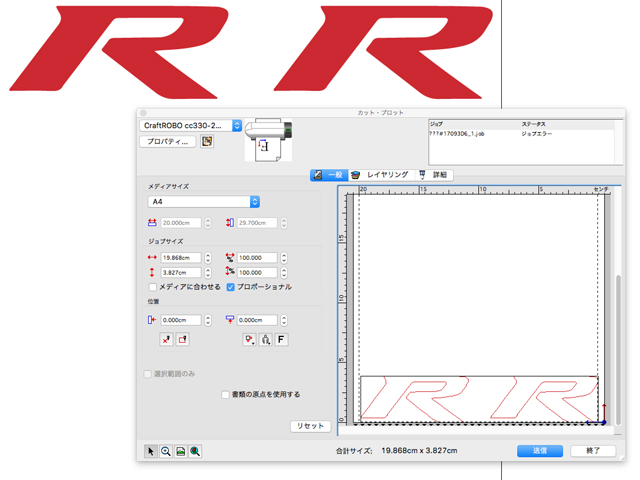Click the 送信 send button
The height and width of the screenshot is (480, 640).
tap(540, 451)
